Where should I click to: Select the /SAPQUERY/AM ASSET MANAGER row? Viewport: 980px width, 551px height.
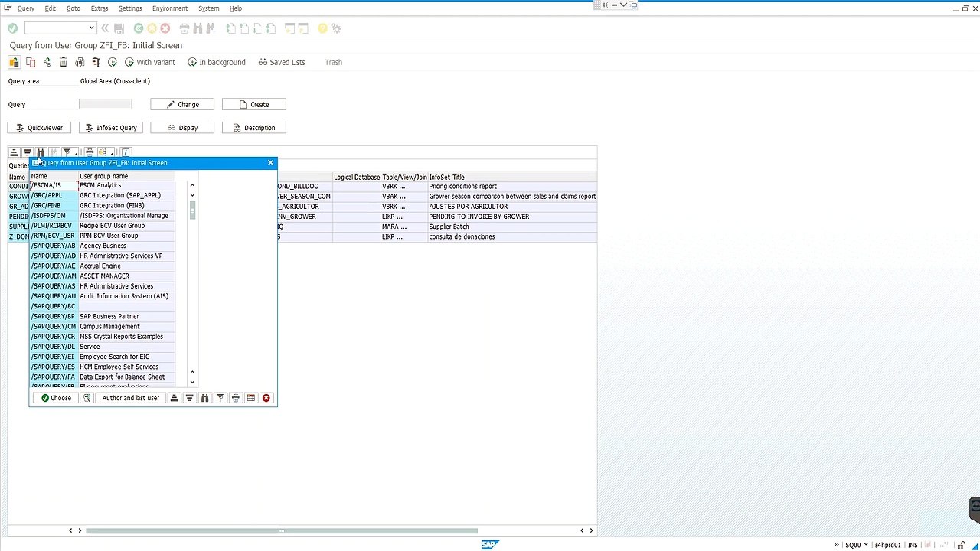tap(103, 276)
